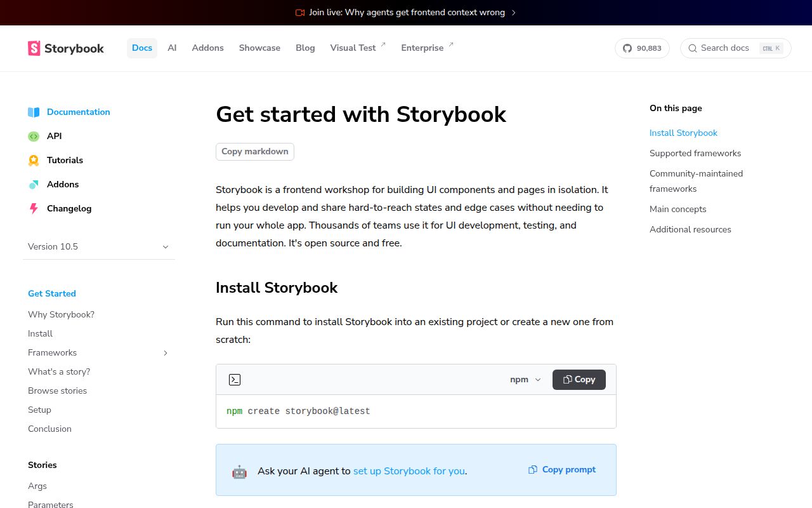Open Args sidebar item

point(37,486)
